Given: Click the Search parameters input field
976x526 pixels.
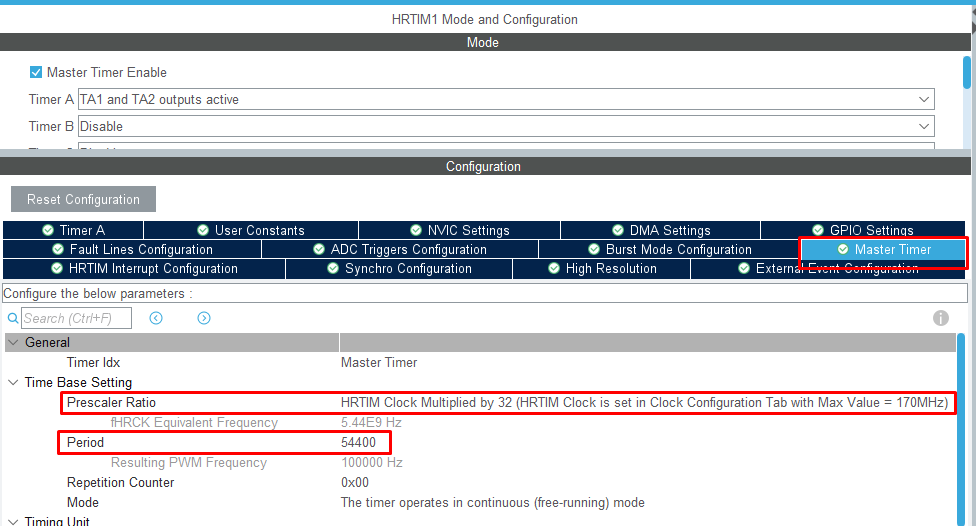Looking at the screenshot, I should pos(77,318).
